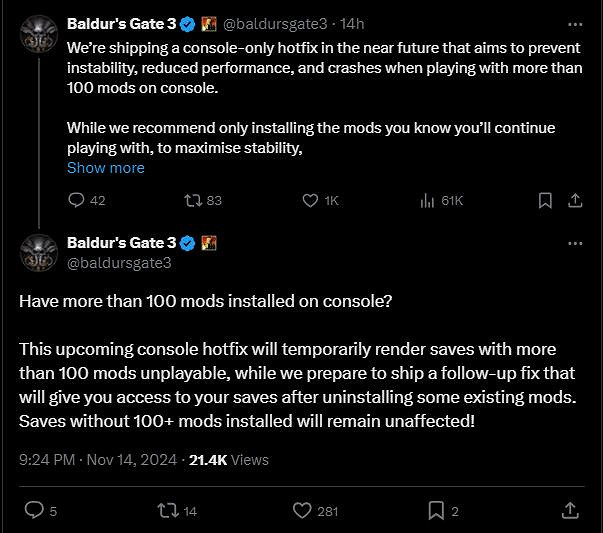
Task: Expand the top tweet with Show more
Action: [x=105, y=168]
